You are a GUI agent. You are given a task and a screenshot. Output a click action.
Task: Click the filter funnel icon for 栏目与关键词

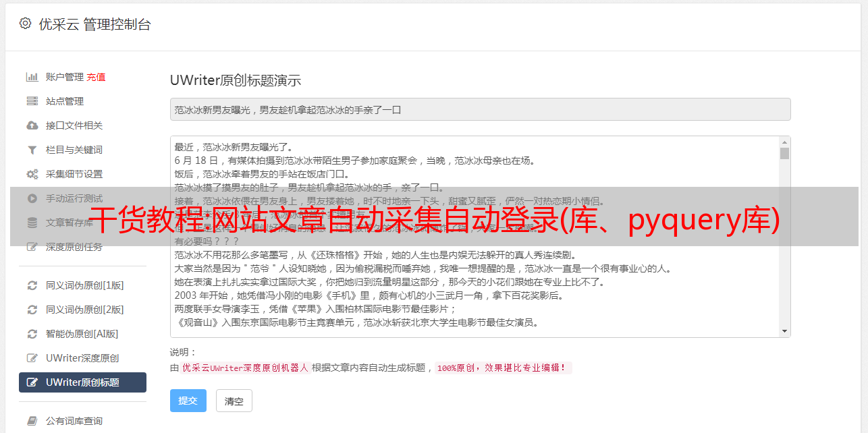pyautogui.click(x=32, y=150)
